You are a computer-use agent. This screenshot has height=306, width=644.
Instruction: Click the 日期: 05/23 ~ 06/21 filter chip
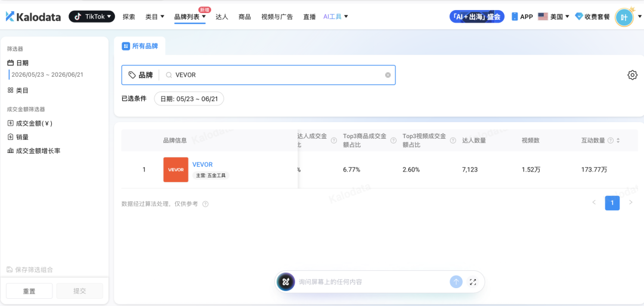pyautogui.click(x=189, y=99)
